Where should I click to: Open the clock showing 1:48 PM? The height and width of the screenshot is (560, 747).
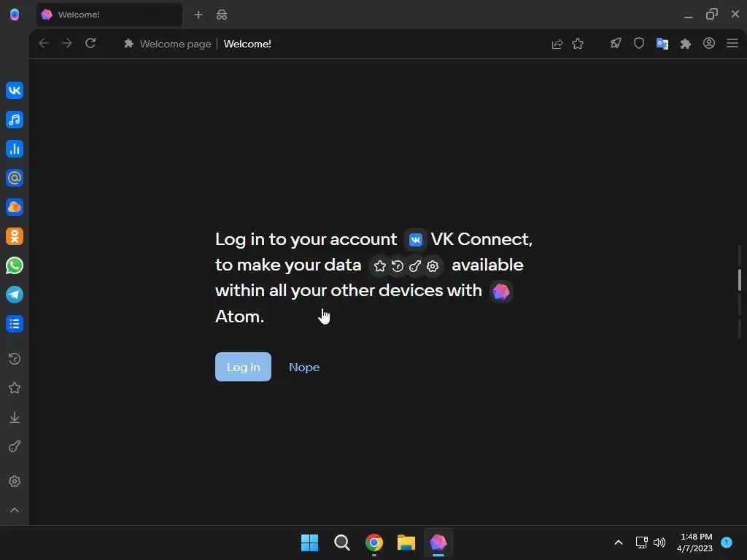(x=694, y=542)
